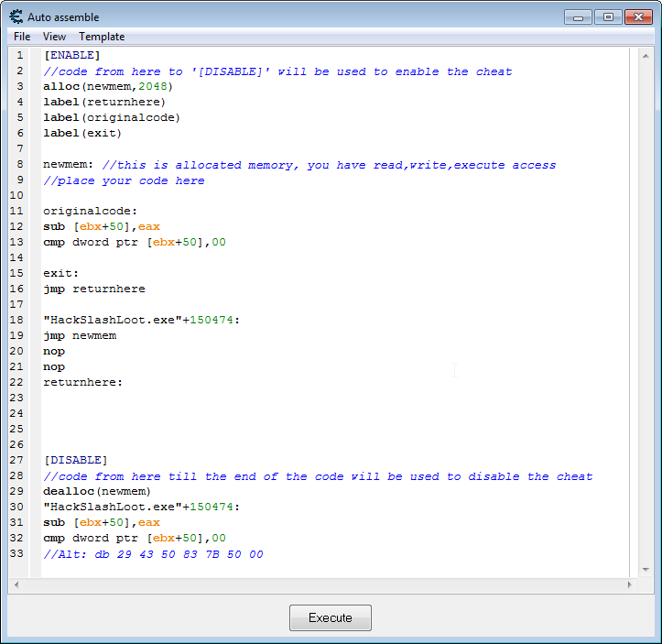This screenshot has width=662, height=644.
Task: Click the vertical scrollbar down arrow
Action: pyautogui.click(x=646, y=570)
